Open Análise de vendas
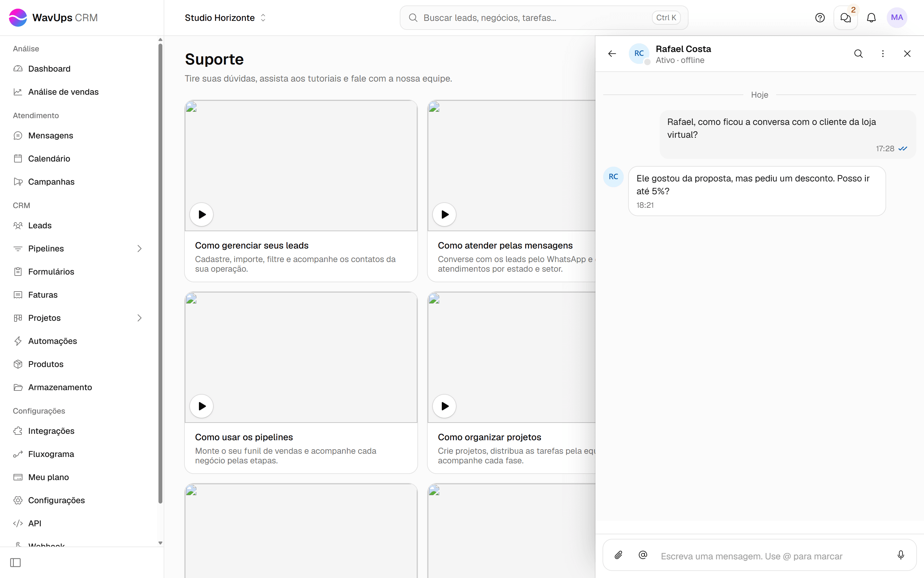 coord(79,92)
